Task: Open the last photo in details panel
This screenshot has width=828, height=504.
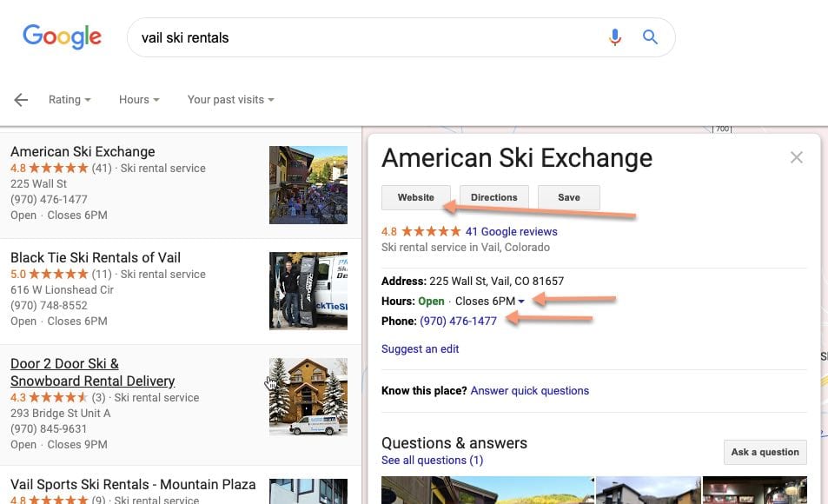Action: point(755,490)
